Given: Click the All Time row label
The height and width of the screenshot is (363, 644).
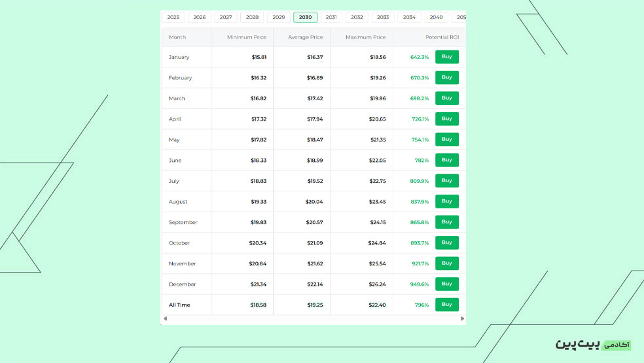Looking at the screenshot, I should tap(179, 305).
